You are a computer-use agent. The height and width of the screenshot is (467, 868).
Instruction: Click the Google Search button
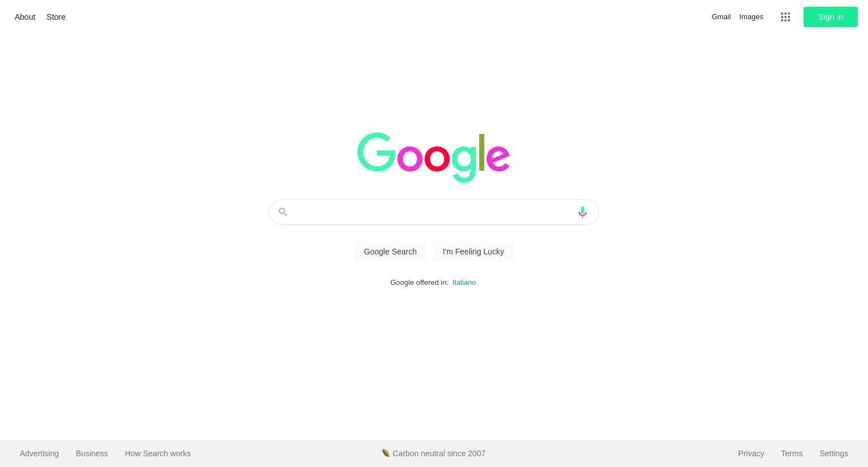point(390,252)
